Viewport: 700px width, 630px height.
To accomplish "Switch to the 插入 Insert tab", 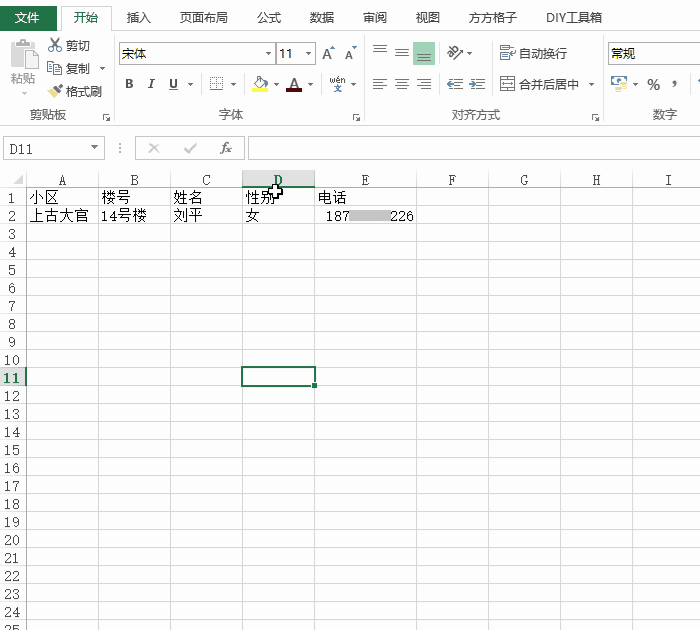I will 138,18.
